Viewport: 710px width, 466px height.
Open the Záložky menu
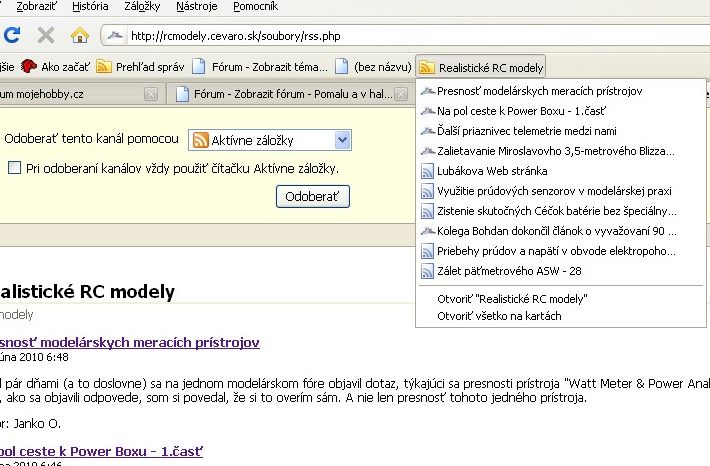[142, 6]
